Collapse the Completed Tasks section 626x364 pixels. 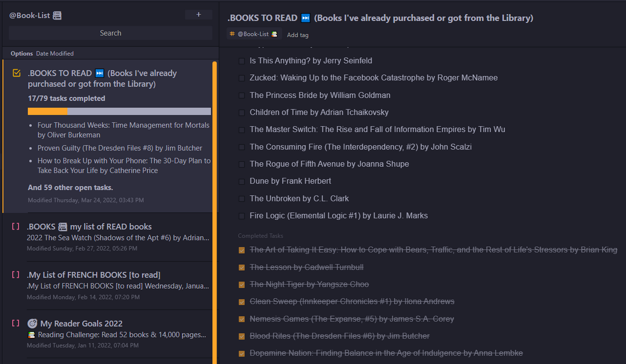261,236
